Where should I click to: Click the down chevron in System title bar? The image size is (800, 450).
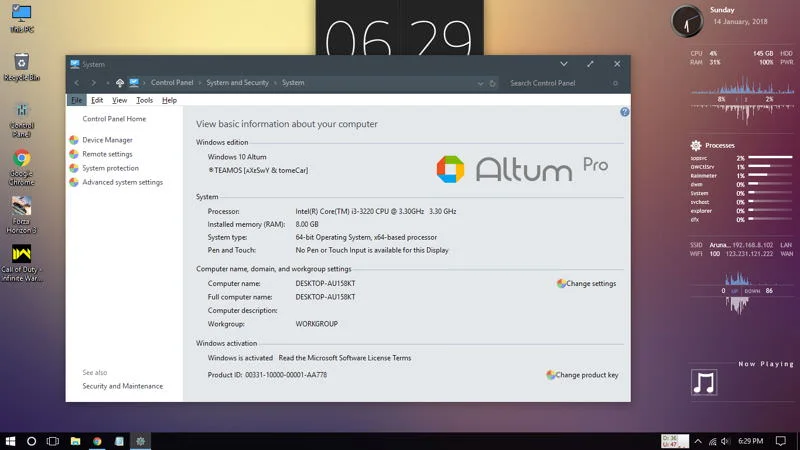(x=564, y=64)
